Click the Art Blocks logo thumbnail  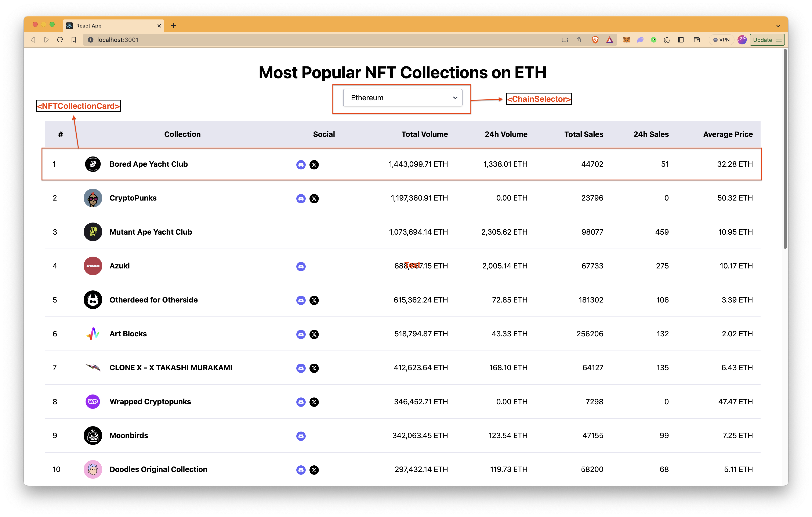(x=93, y=334)
